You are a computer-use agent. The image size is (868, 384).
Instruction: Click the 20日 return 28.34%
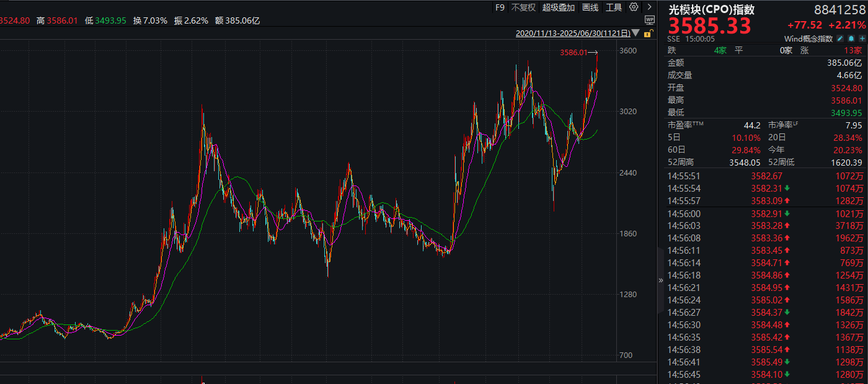tap(847, 137)
